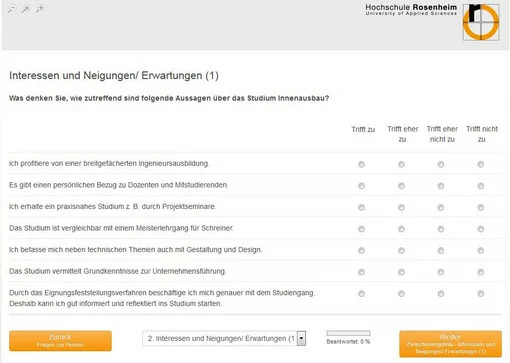Select 'Trifft nicht zu' for Unternehmensführung statement

point(481,272)
